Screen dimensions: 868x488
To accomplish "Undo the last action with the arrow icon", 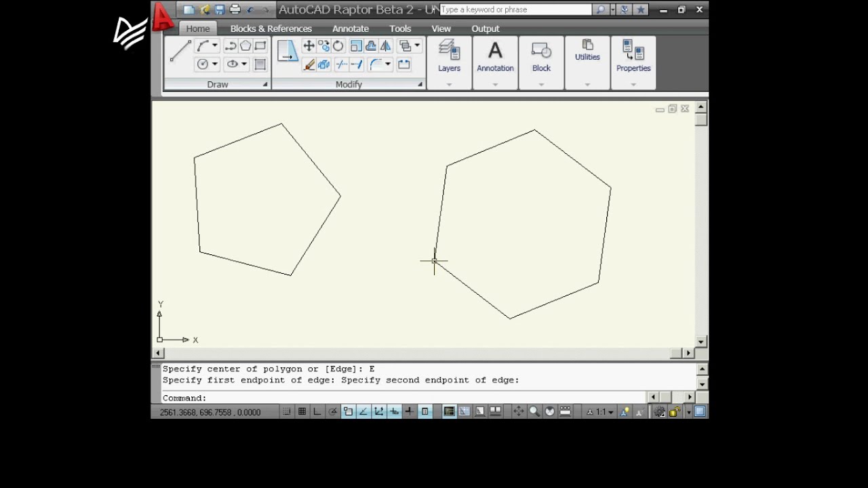I will pos(251,9).
